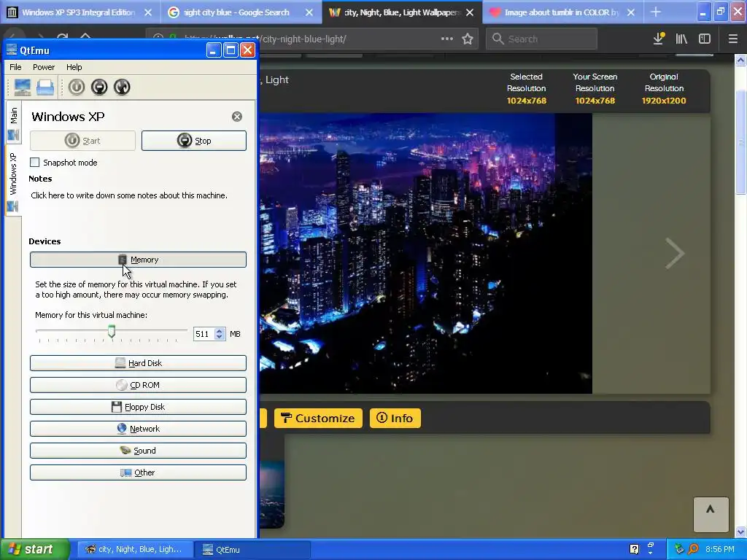Click the memory size slider handle
The width and height of the screenshot is (747, 560).
(x=112, y=331)
